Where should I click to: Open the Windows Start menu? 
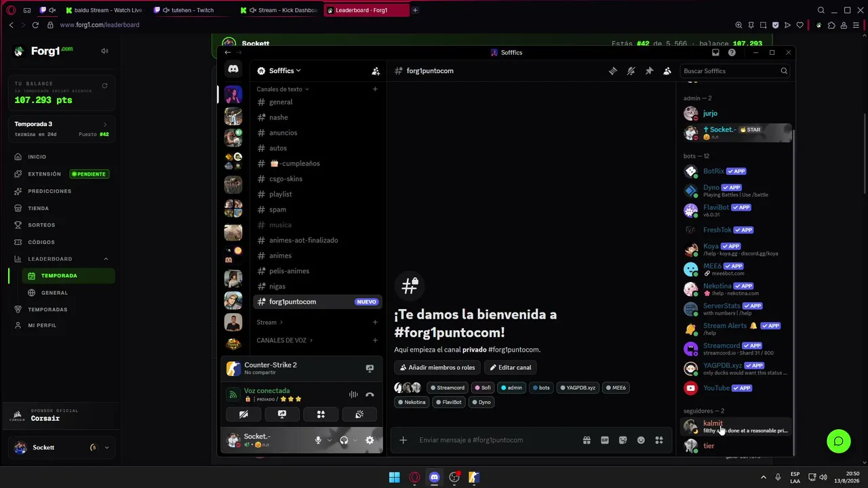point(394,477)
